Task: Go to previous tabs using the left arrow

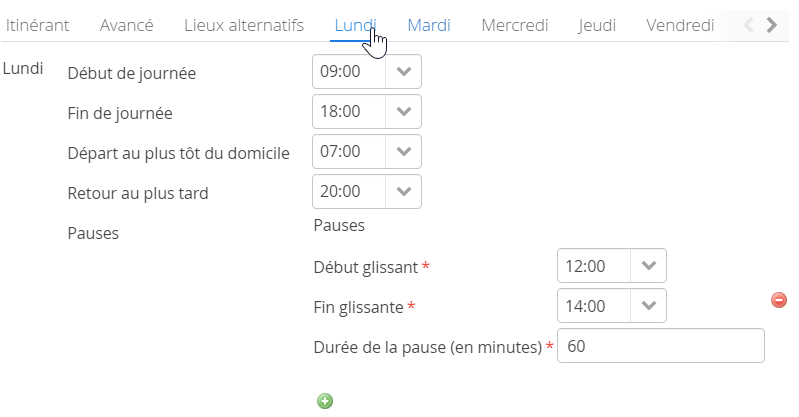Action: [748, 24]
